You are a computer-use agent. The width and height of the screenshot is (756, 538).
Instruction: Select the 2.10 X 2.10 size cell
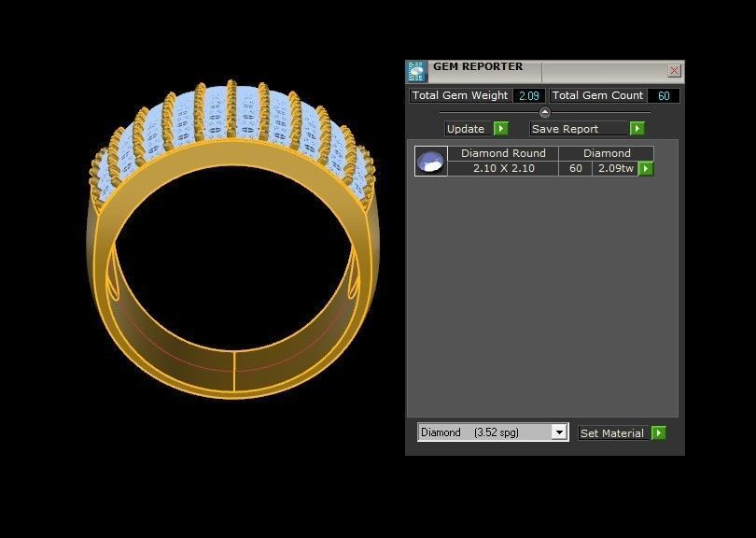point(503,168)
